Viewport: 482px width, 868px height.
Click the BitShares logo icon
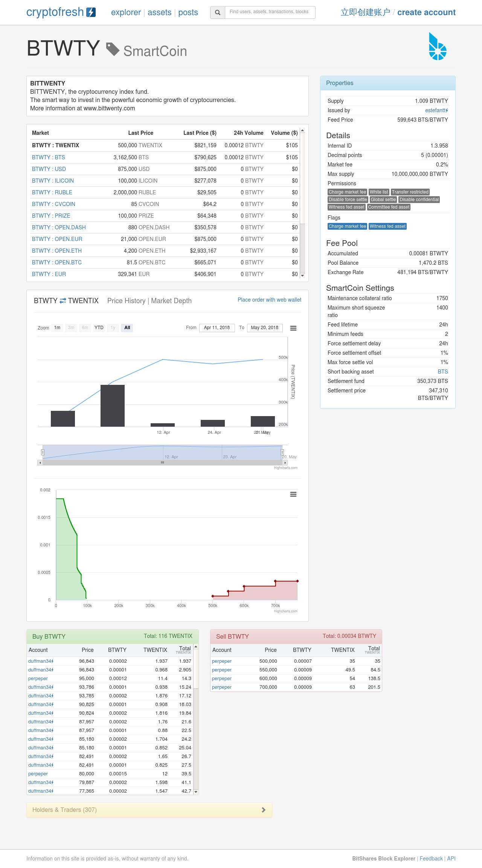(x=438, y=46)
